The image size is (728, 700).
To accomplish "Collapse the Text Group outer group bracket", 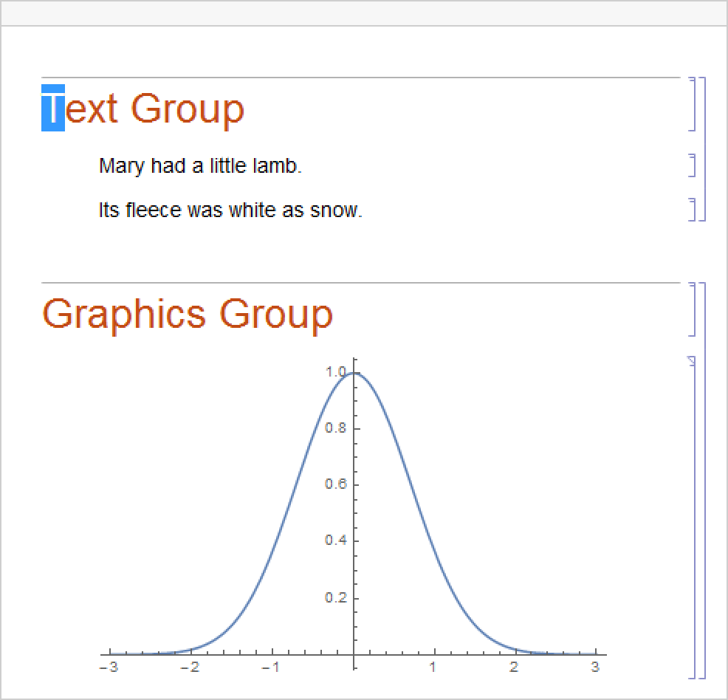I will coord(703,148).
